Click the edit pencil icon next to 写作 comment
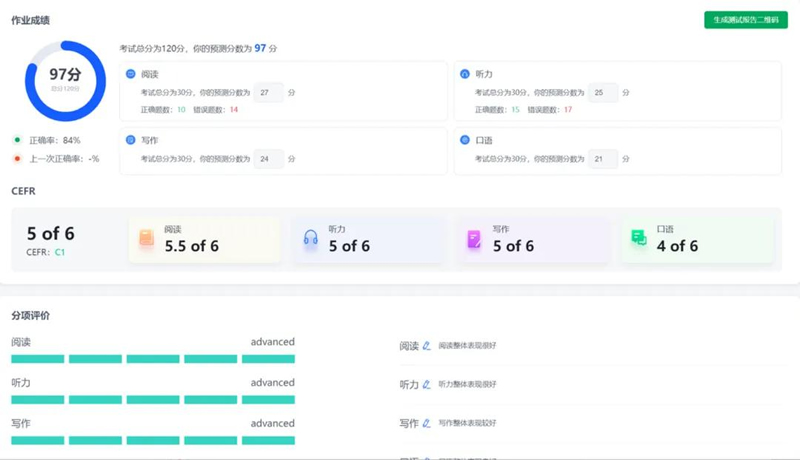 tap(427, 423)
